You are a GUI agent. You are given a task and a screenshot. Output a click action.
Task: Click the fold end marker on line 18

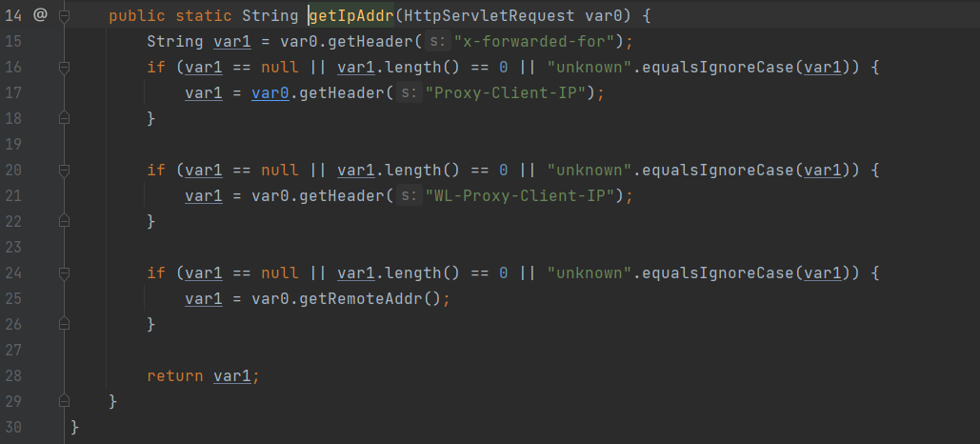(64, 119)
